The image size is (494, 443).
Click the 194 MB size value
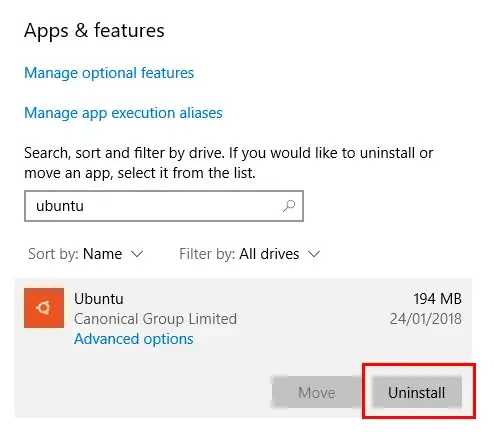click(437, 299)
